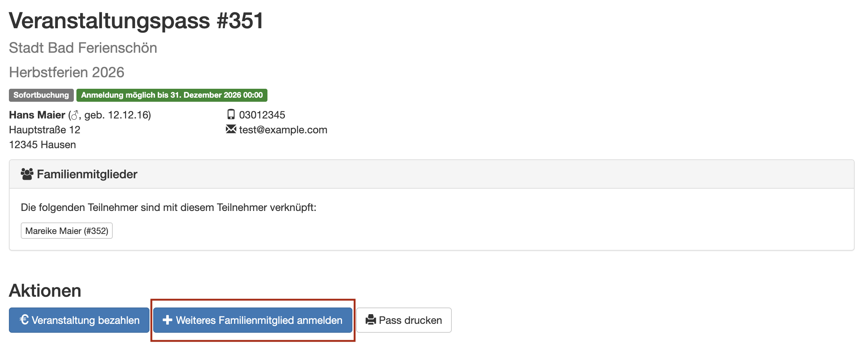Image resolution: width=868 pixels, height=358 pixels.
Task: Click the Veranstaltungspass #351 page title
Action: (x=136, y=21)
